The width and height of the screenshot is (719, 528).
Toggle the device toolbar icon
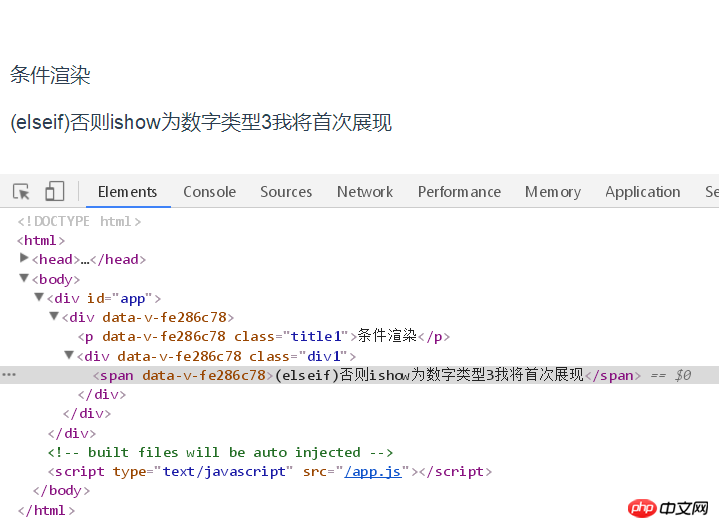tap(55, 191)
